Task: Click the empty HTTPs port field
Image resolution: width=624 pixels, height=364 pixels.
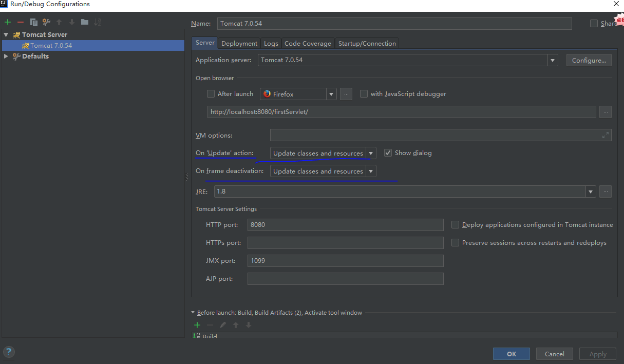Action: (345, 243)
